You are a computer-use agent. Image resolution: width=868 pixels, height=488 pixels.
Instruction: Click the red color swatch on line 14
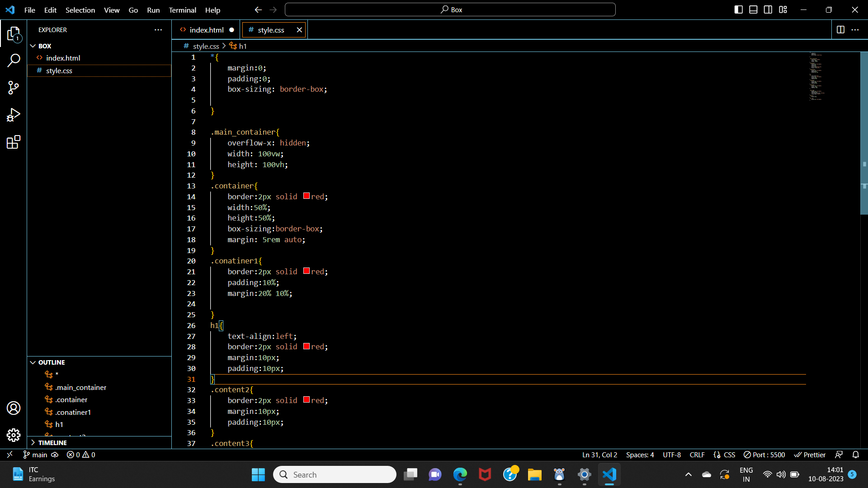pyautogui.click(x=307, y=196)
